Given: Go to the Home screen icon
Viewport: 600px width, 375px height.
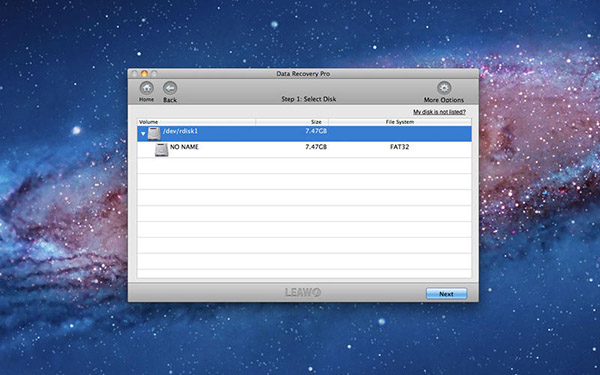Looking at the screenshot, I should (x=147, y=88).
